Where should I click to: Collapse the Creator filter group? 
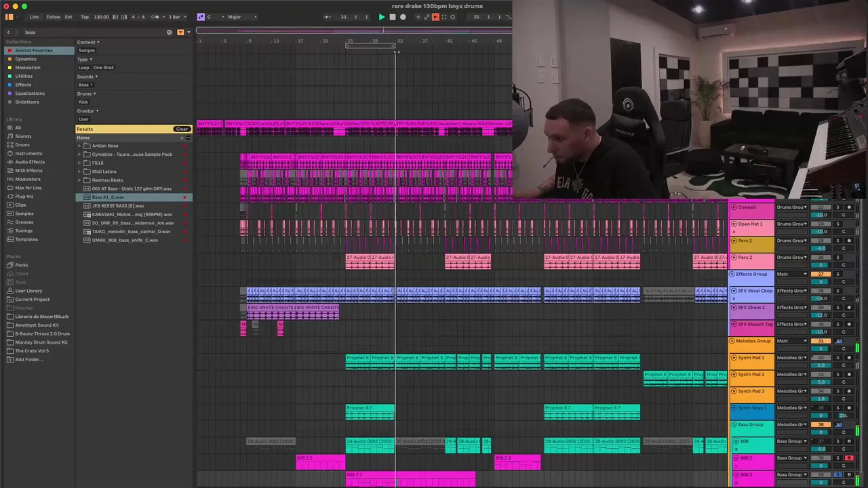pyautogui.click(x=88, y=111)
